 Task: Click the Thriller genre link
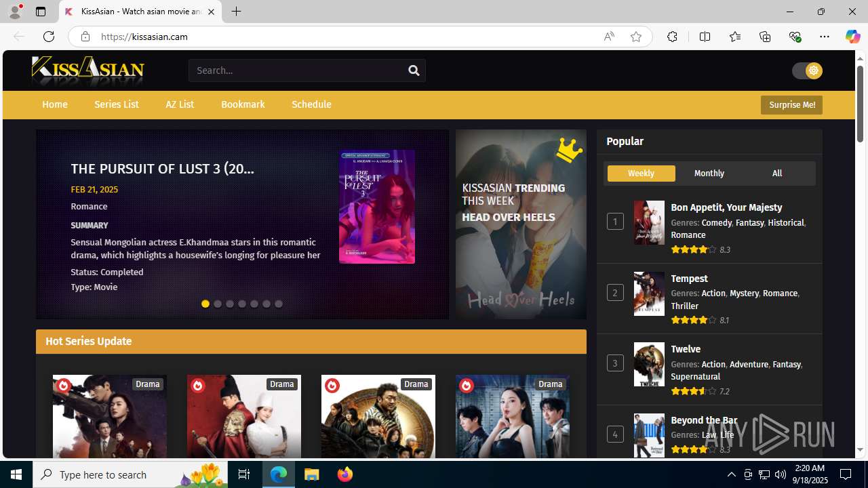pyautogui.click(x=684, y=306)
